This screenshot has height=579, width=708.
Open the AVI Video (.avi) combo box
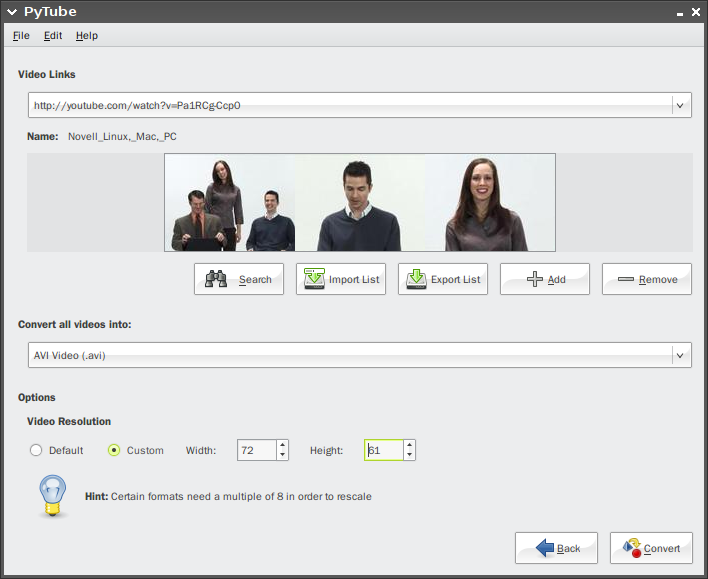point(360,355)
